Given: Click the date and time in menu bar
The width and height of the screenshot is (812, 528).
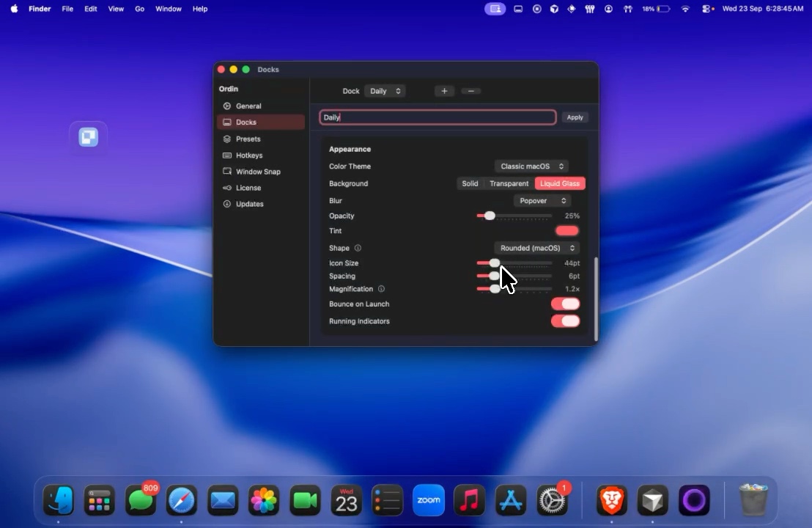Looking at the screenshot, I should (763, 9).
